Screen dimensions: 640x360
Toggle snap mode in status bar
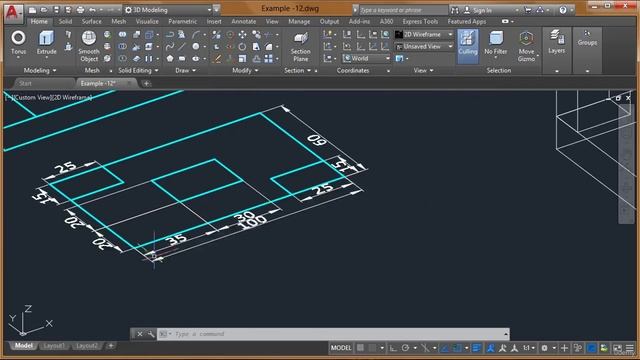372,348
